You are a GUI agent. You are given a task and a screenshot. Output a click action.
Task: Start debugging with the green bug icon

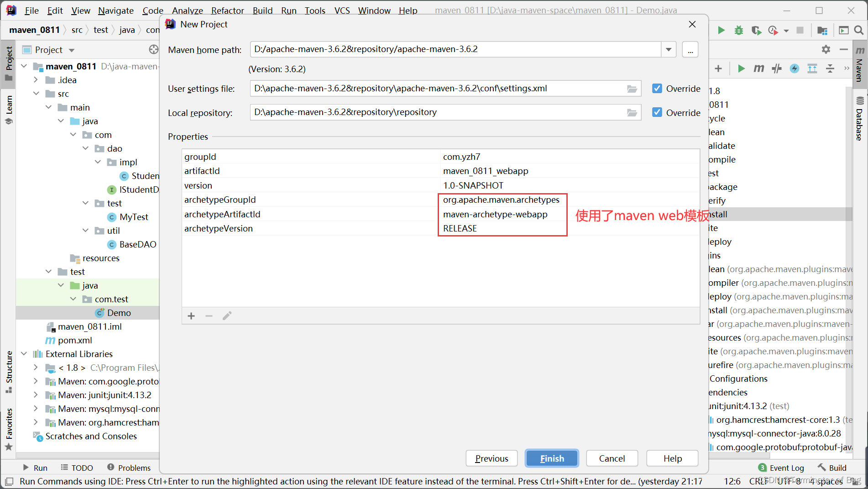739,30
